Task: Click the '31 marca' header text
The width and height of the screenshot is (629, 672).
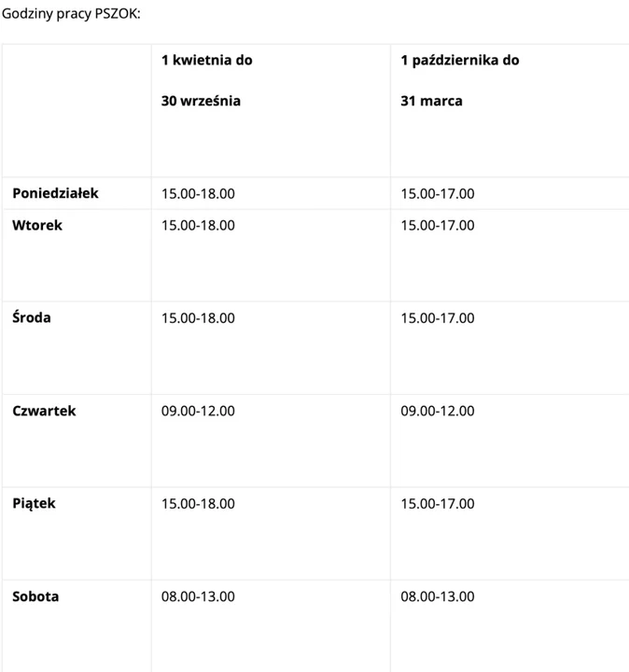Action: coord(431,101)
